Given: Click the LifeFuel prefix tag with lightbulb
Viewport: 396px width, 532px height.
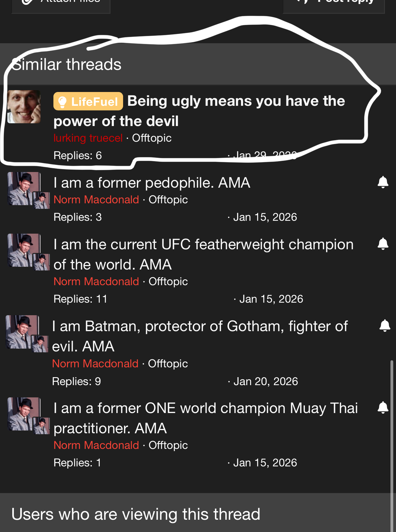Looking at the screenshot, I should (x=88, y=101).
